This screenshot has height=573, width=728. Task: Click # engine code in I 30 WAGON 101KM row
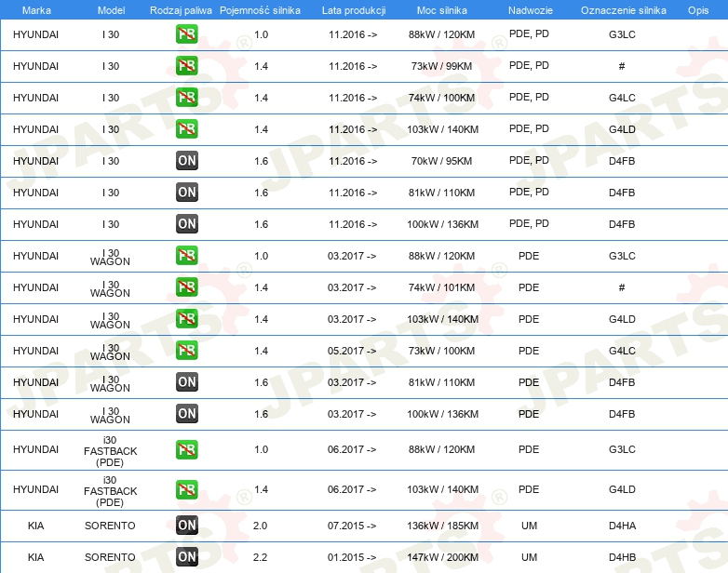622,287
